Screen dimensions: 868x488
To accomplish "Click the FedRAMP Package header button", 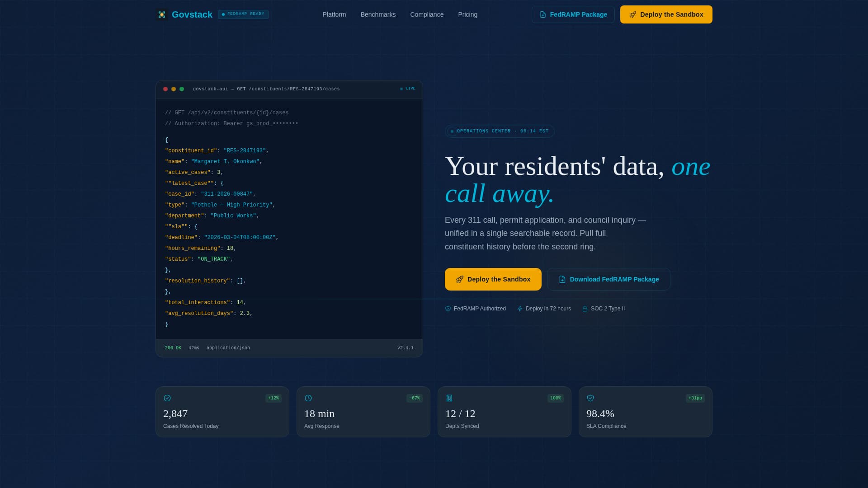I will [573, 14].
